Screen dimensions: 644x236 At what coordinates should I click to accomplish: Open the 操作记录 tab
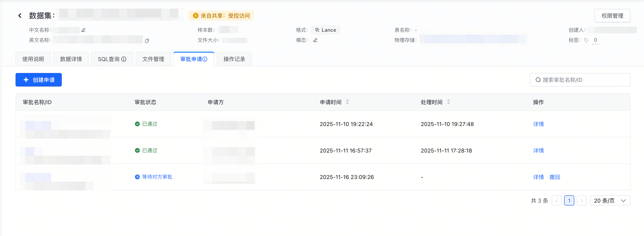tap(234, 59)
